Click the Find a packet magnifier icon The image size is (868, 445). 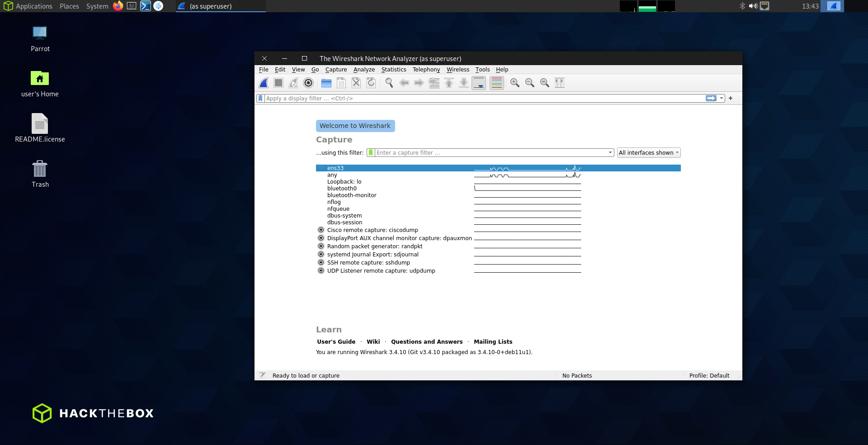click(389, 83)
